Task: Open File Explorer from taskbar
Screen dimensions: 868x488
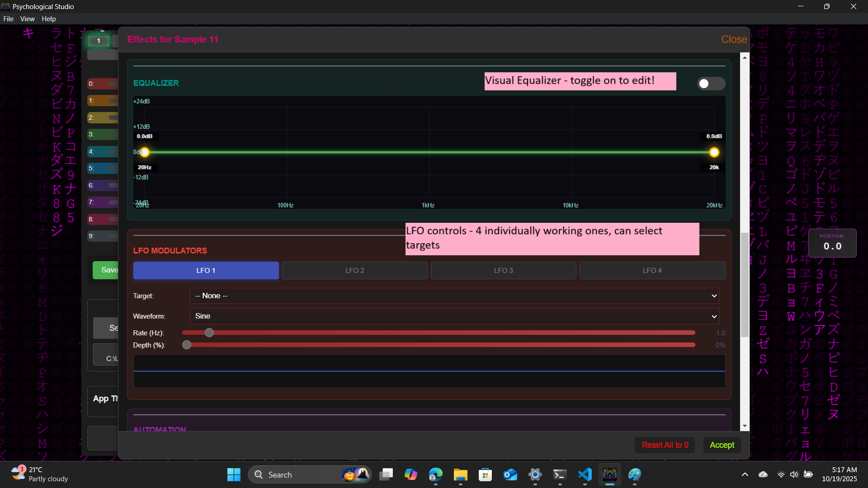Action: (x=460, y=474)
